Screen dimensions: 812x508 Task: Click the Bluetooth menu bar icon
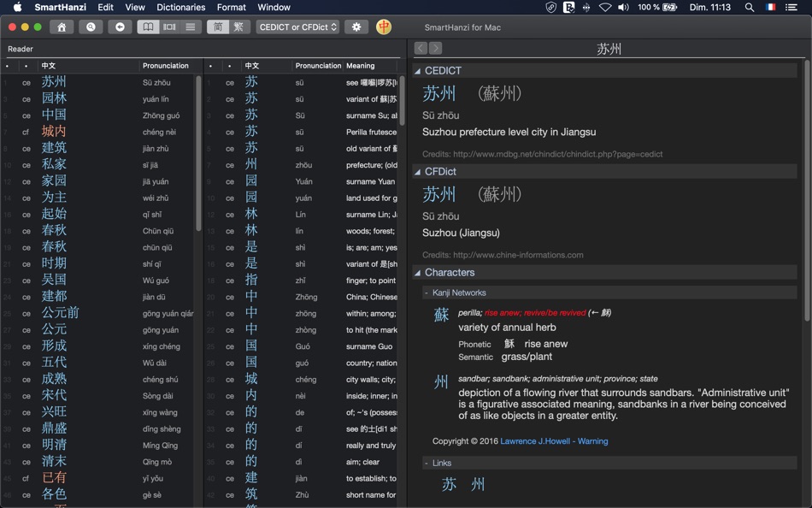(x=586, y=7)
